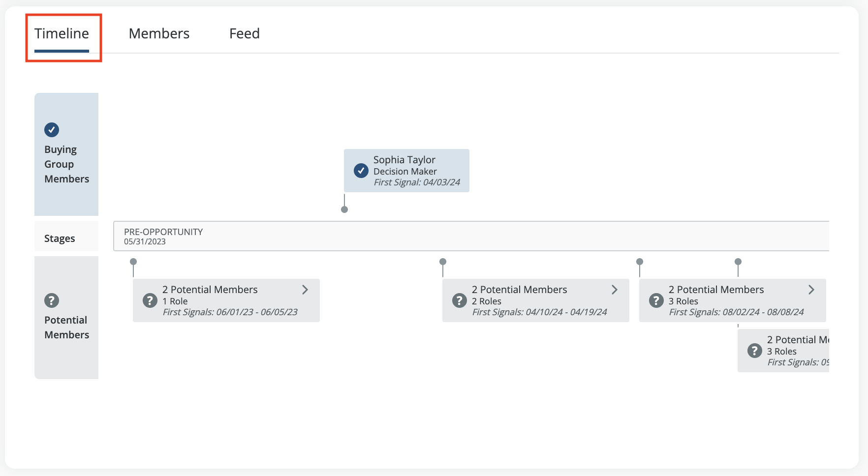The width and height of the screenshot is (868, 476).
Task: Click question icon on 04/10/24 potential members card
Action: [x=460, y=300]
